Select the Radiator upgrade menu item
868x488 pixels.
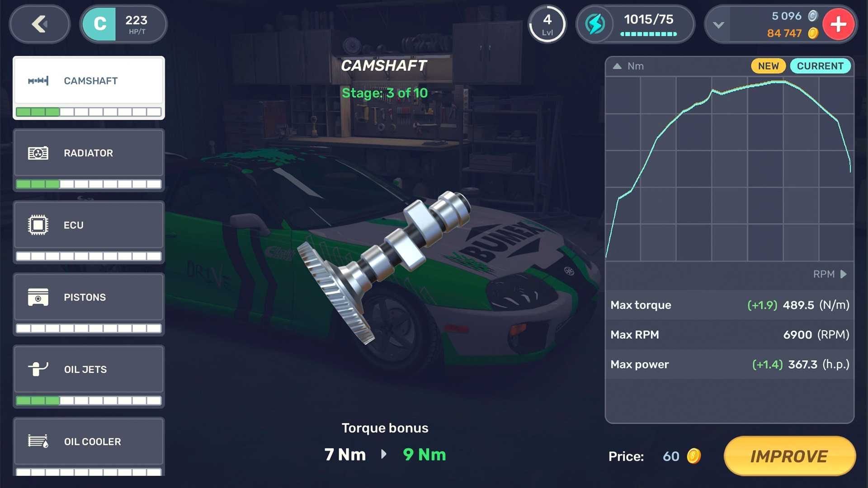90,158
